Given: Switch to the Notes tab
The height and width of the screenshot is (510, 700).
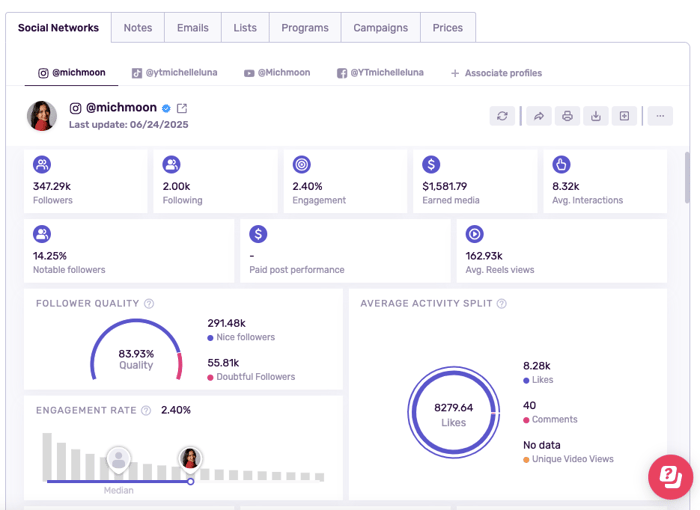Looking at the screenshot, I should [x=138, y=28].
